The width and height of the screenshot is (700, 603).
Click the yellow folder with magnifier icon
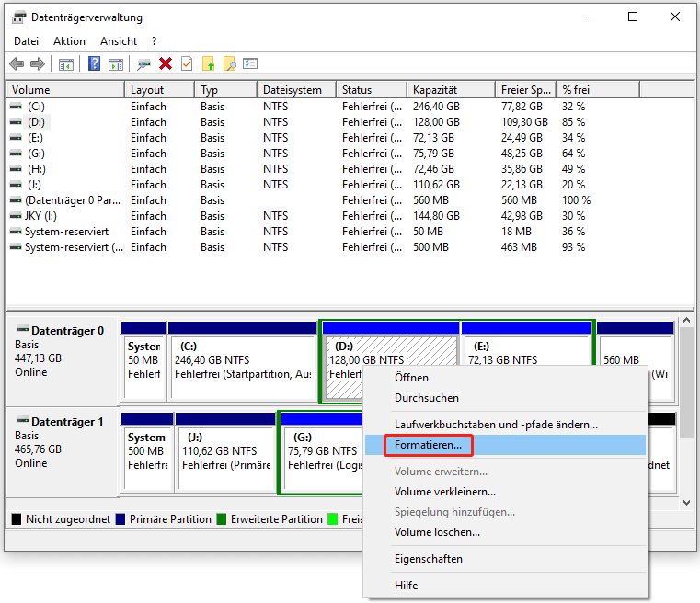(x=229, y=63)
